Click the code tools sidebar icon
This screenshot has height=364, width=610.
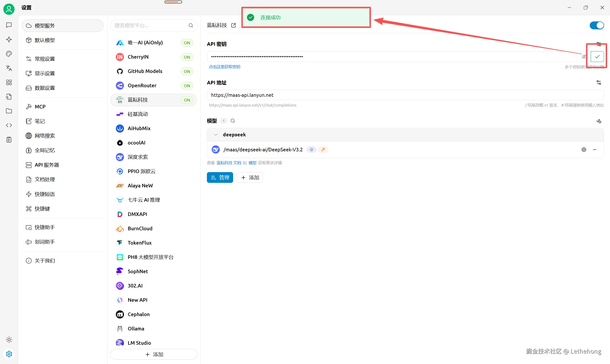(x=9, y=125)
